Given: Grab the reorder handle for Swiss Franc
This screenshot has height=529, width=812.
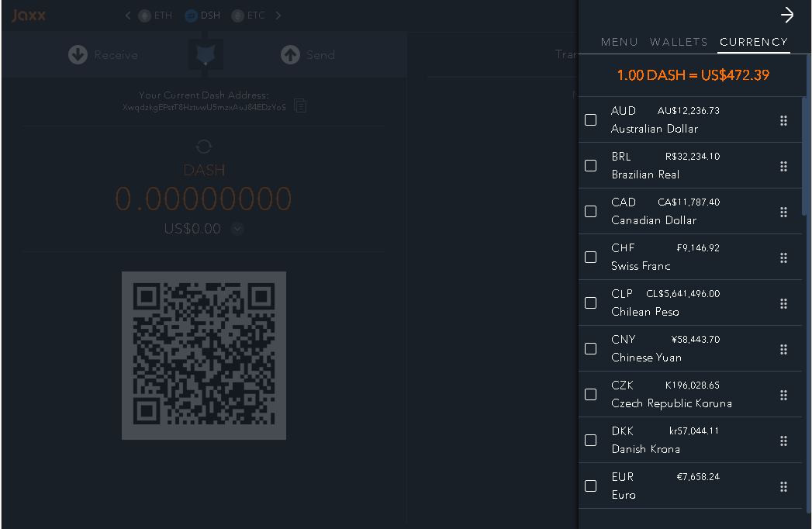Looking at the screenshot, I should click(x=783, y=258).
